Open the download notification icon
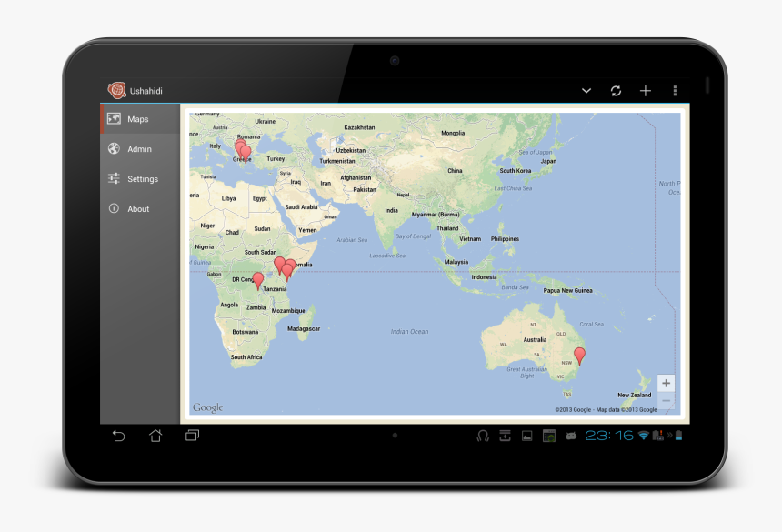This screenshot has width=782, height=532. (x=505, y=436)
